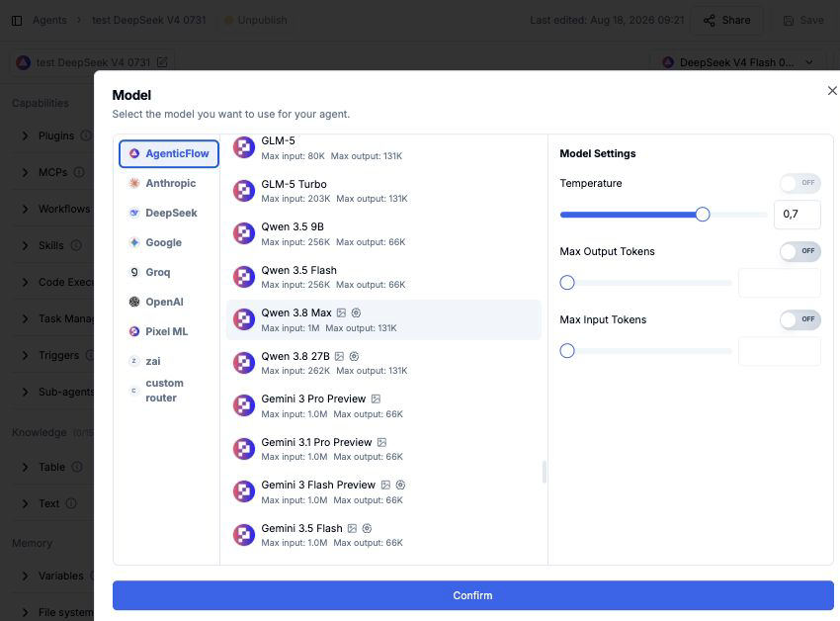Turn on the Max Input Tokens switch
The height and width of the screenshot is (621, 840).
click(799, 319)
